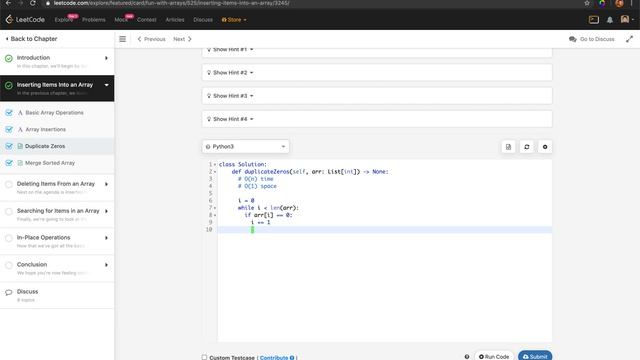
Task: Expand Show Hint #3
Action: (377, 96)
